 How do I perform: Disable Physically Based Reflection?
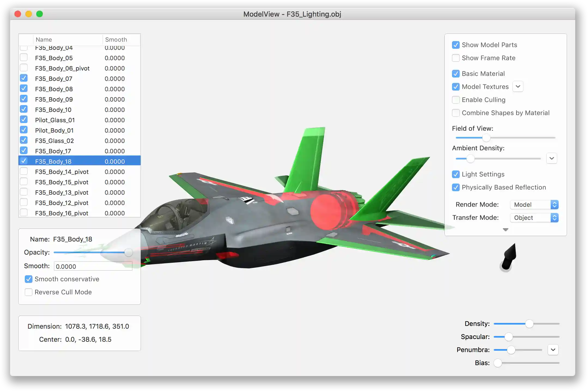point(456,187)
